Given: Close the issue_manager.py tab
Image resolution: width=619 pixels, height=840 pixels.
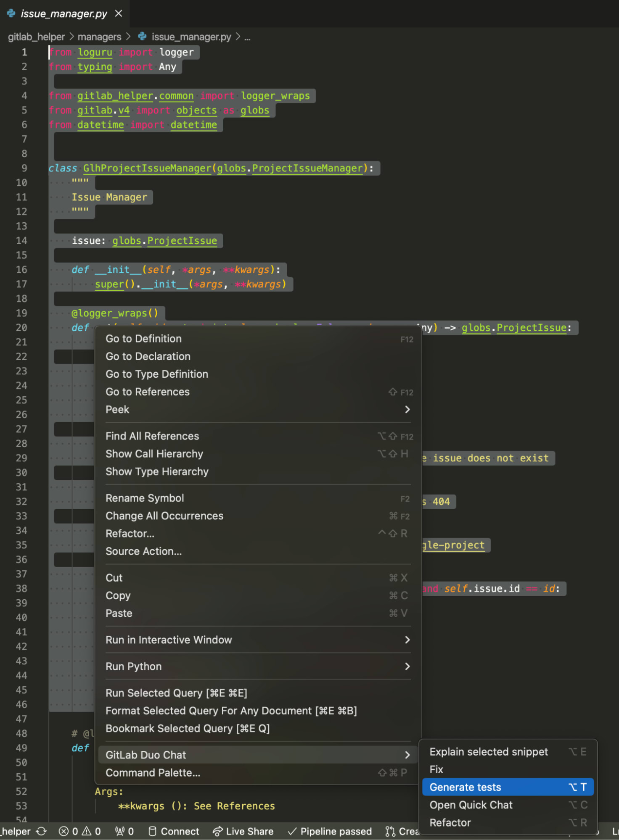Looking at the screenshot, I should pos(119,13).
